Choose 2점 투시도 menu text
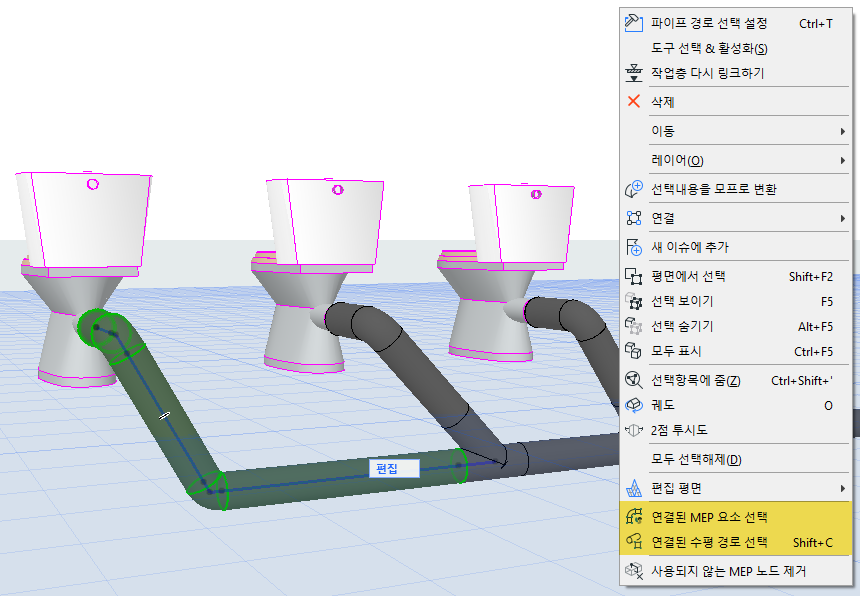This screenshot has width=860, height=596. point(679,430)
